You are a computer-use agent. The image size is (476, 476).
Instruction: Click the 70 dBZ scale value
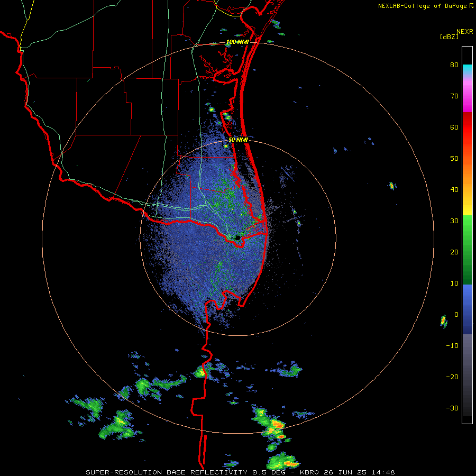[x=454, y=96]
